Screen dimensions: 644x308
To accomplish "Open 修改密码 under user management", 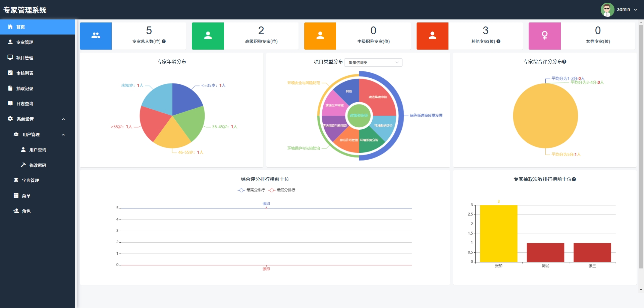I will coord(38,165).
